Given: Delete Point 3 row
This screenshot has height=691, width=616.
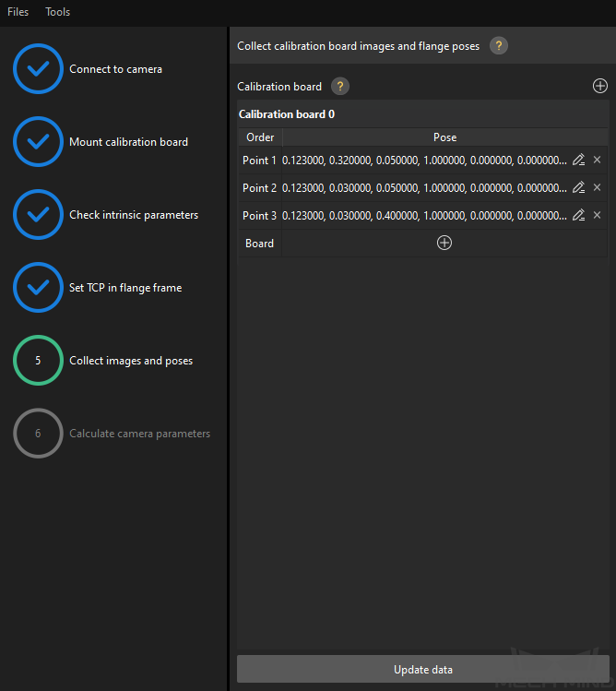Looking at the screenshot, I should point(597,216).
